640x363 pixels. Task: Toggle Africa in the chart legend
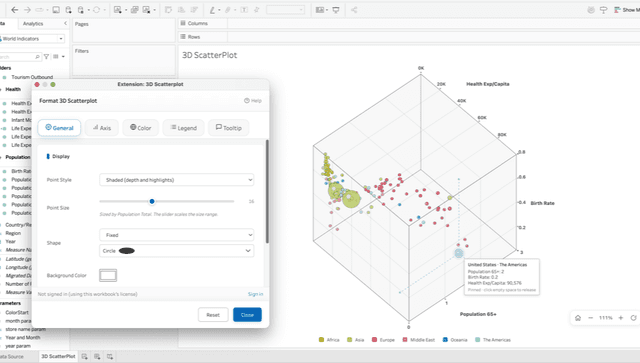329,340
